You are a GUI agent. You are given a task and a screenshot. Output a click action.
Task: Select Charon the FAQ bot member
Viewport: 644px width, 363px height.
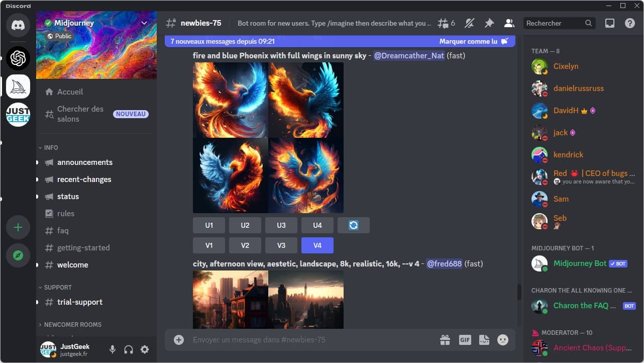[584, 306]
